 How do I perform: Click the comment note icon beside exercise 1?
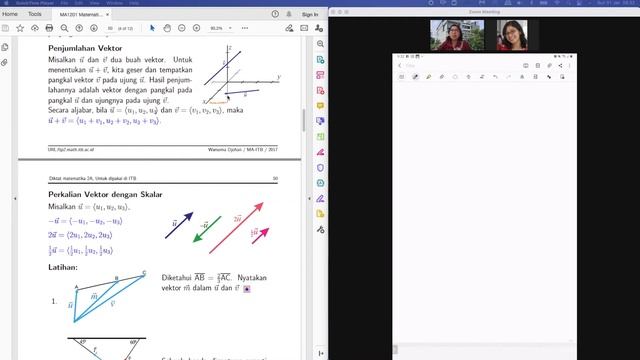[x=247, y=289]
